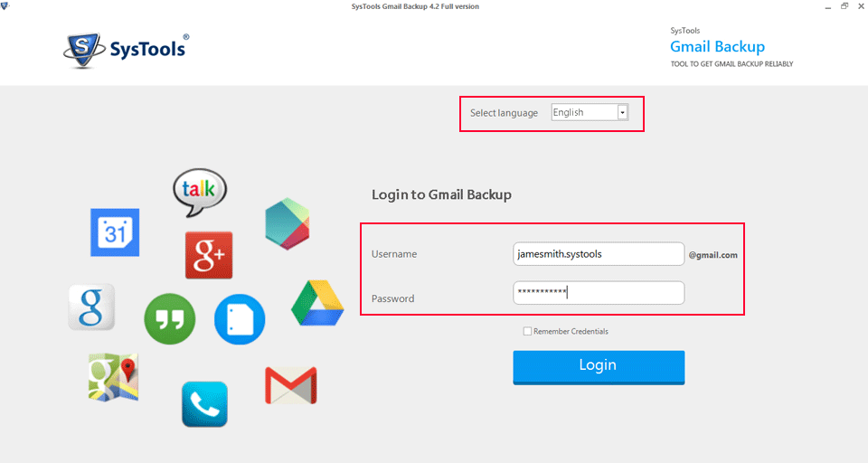Click the blue Google search g icon
Viewport: 868px width, 463px height.
92,307
